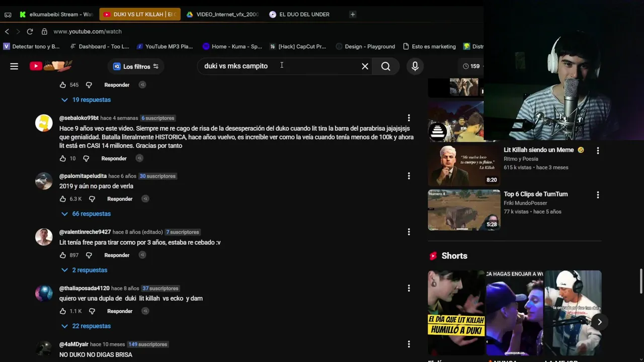Open the Top 6 Clips de TumTum thumbnail

coord(463,210)
